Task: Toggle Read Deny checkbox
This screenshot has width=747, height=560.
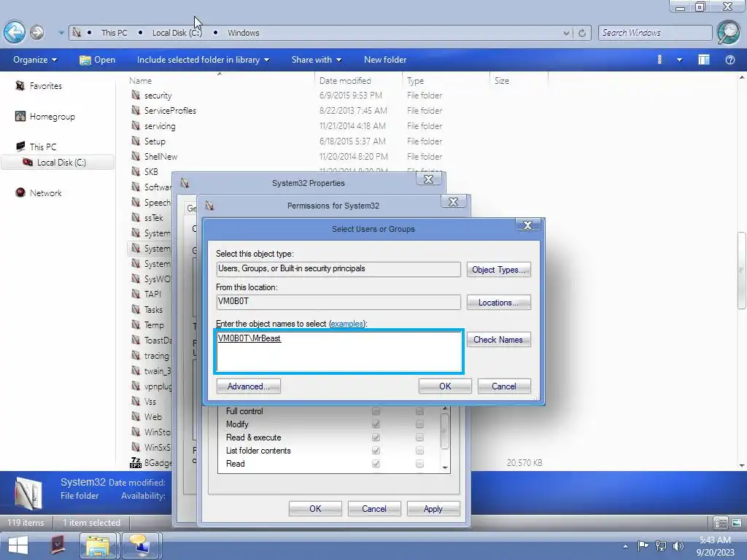Action: pyautogui.click(x=419, y=463)
